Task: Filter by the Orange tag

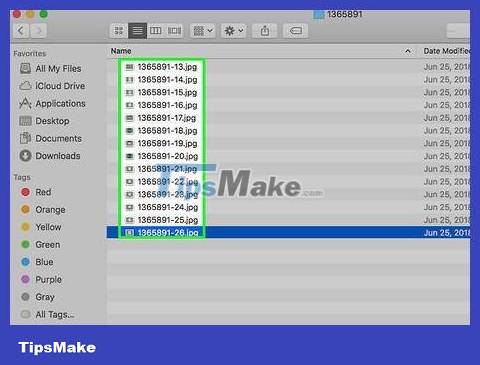Action: 43,210
